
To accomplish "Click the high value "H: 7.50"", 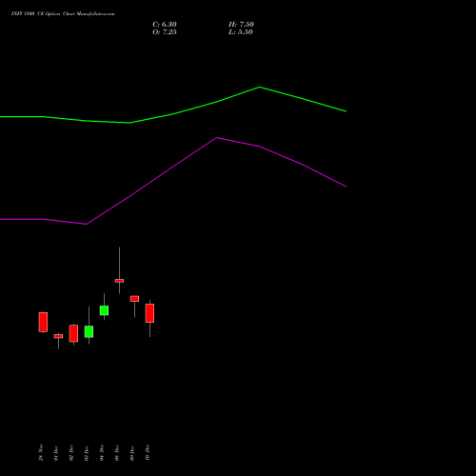I will click(x=241, y=25).
